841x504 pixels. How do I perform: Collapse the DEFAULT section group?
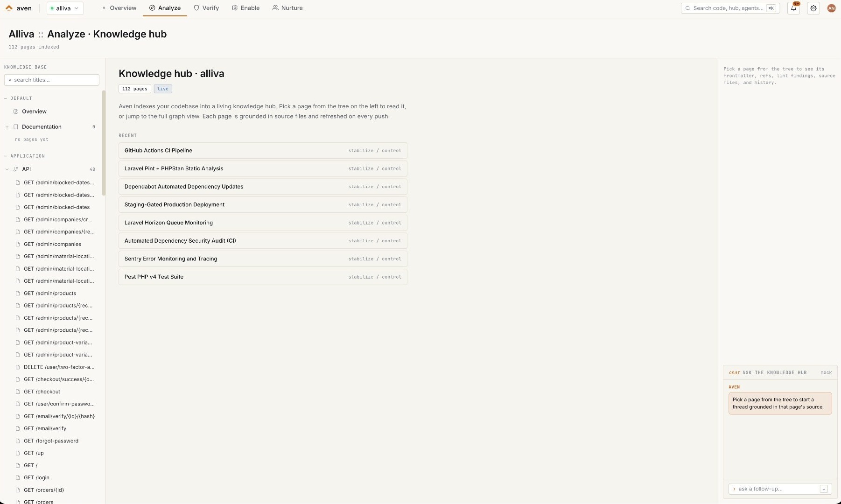click(x=6, y=98)
